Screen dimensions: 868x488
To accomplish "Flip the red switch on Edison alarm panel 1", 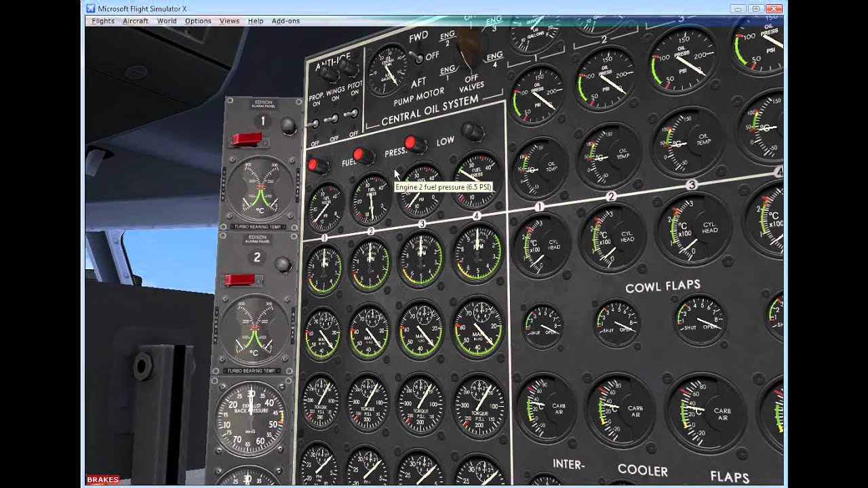I will point(247,140).
